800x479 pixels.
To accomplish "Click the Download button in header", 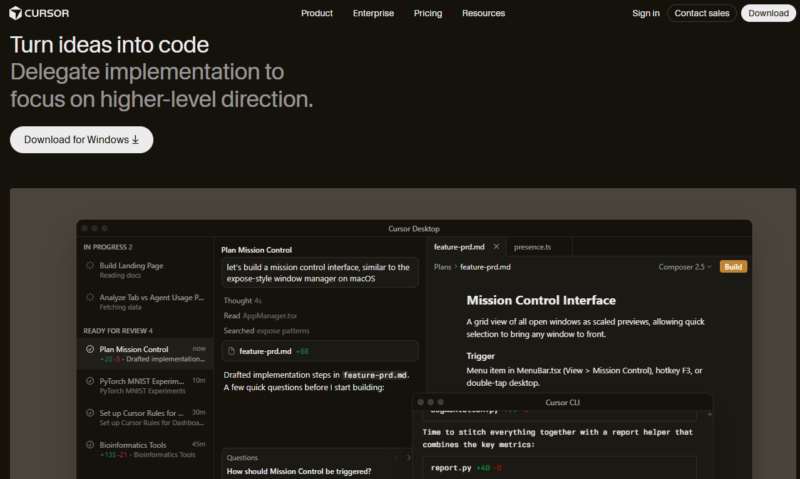I will [x=768, y=13].
